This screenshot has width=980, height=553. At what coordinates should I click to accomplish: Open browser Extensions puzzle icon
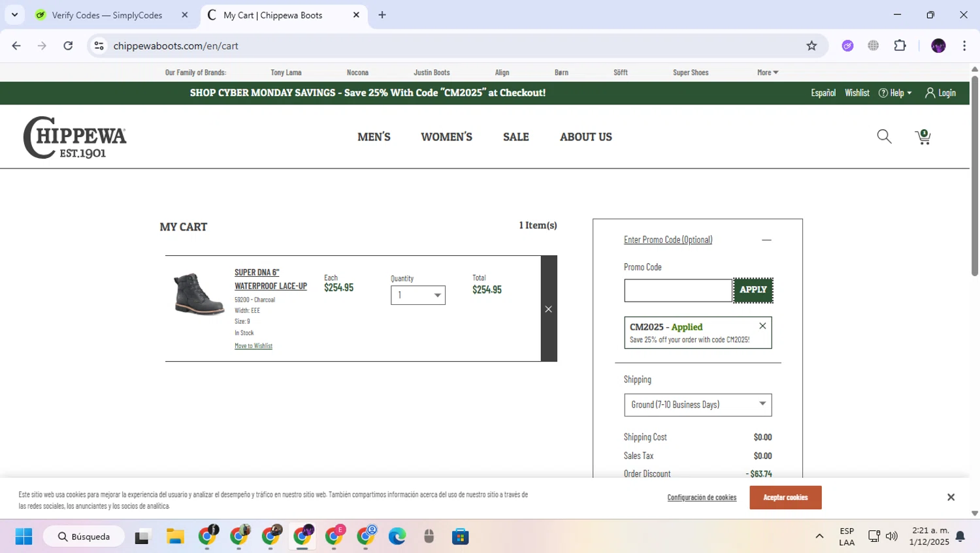click(x=900, y=46)
